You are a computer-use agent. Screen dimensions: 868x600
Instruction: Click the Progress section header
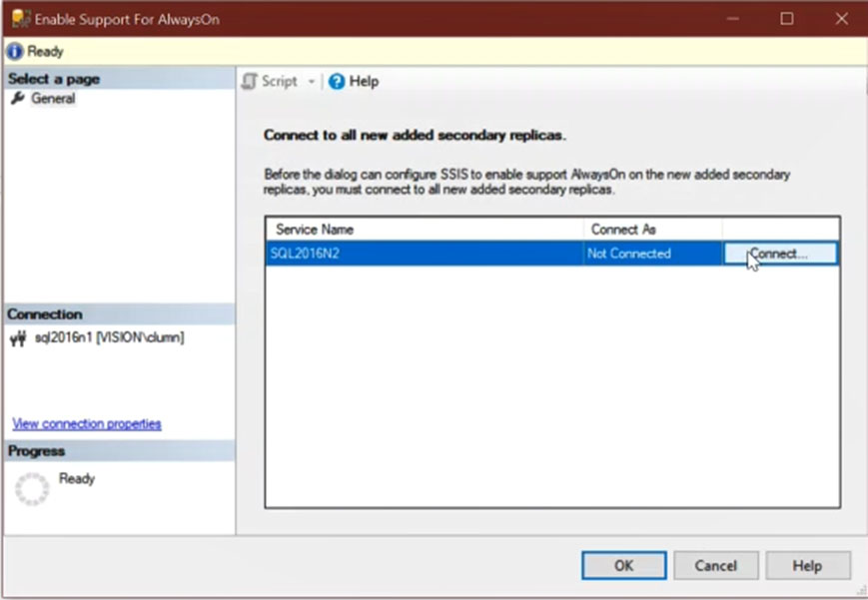119,451
